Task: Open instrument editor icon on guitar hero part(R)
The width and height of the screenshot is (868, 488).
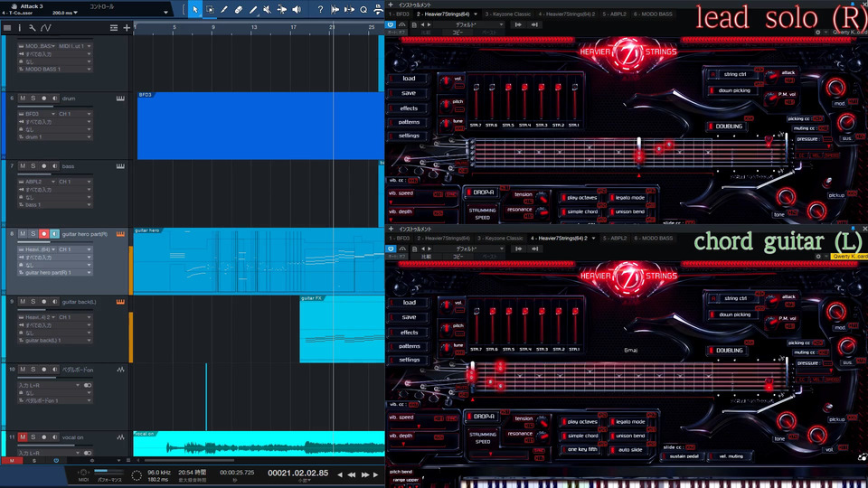Action: point(120,234)
